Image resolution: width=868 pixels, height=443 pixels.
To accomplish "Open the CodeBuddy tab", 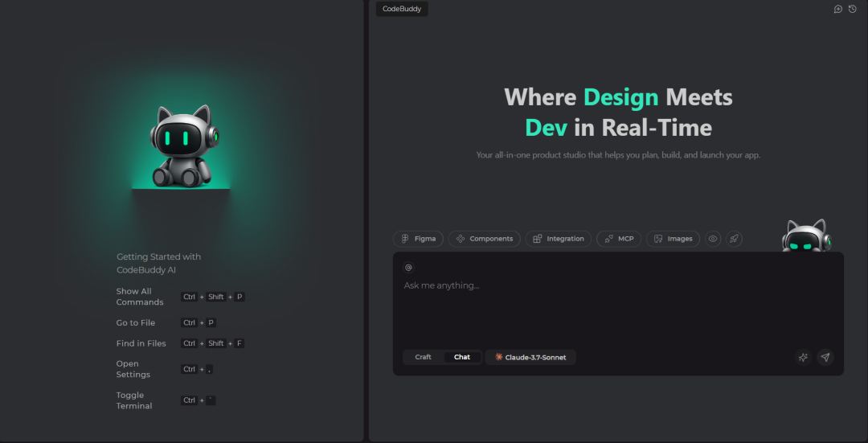I will click(x=402, y=9).
